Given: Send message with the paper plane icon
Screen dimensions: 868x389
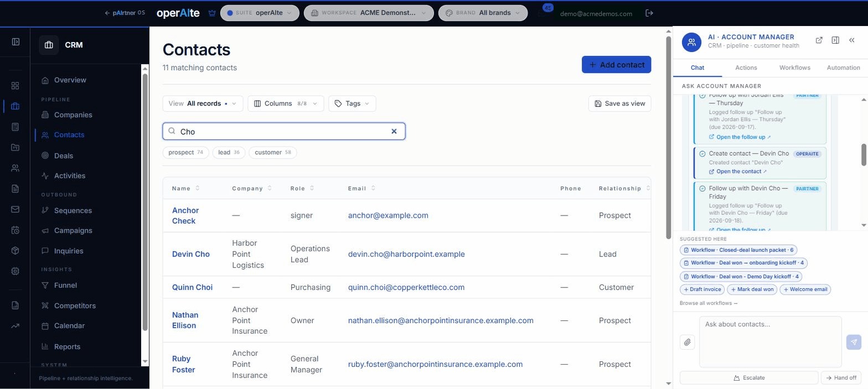Looking at the screenshot, I should click(x=854, y=342).
